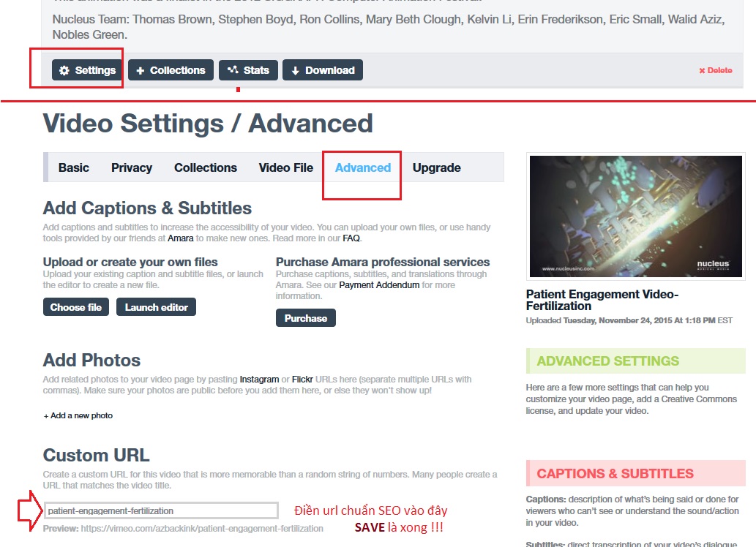Click the Launch editor button

[156, 307]
